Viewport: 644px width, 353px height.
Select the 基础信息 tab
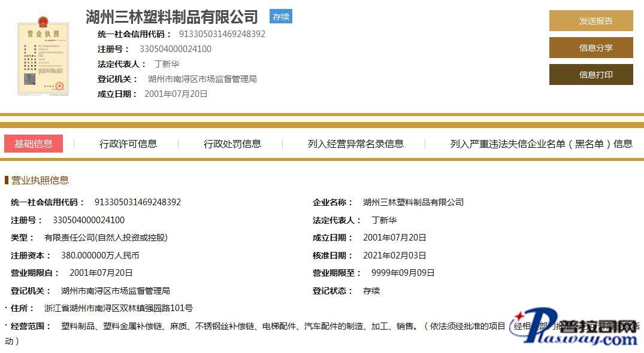pyautogui.click(x=34, y=144)
